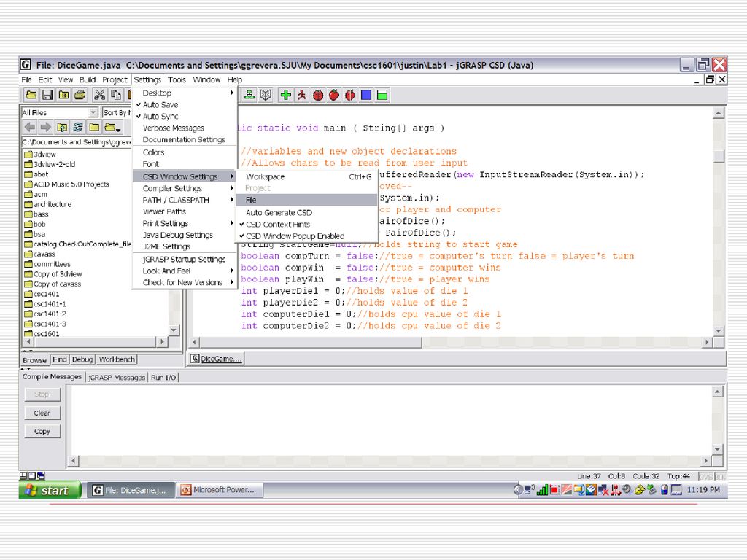
Task: Expand the Print Settings submenu
Action: [185, 223]
